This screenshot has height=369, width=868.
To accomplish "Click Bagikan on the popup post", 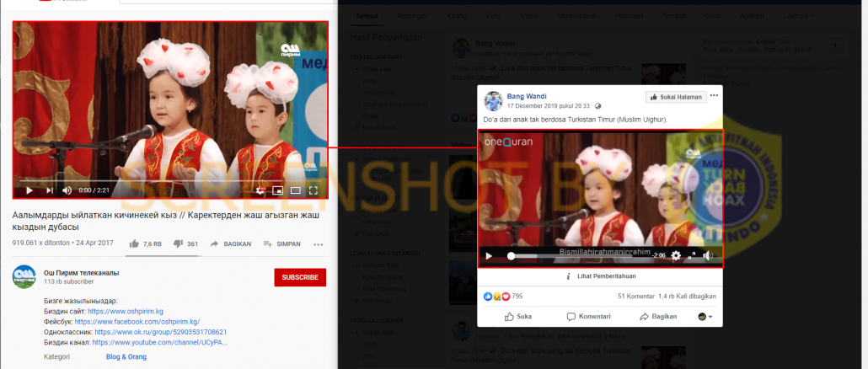I will (x=658, y=317).
